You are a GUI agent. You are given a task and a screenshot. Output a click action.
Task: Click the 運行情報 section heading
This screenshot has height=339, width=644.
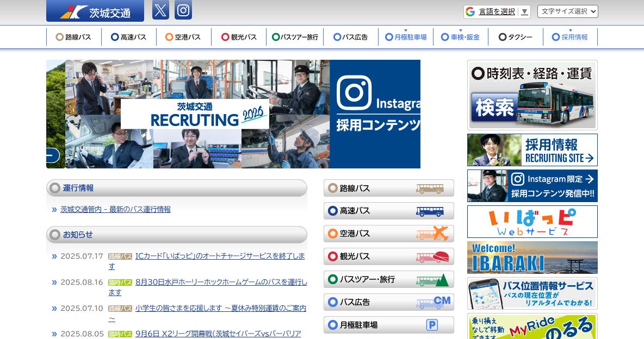177,189
